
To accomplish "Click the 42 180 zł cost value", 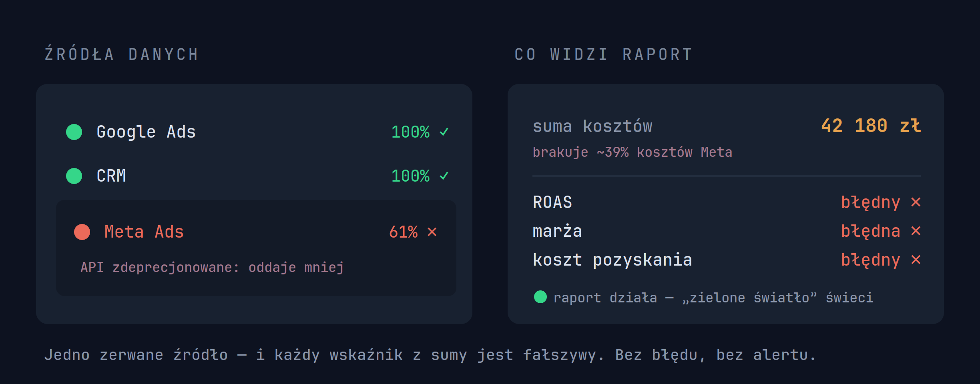I will pos(871,126).
